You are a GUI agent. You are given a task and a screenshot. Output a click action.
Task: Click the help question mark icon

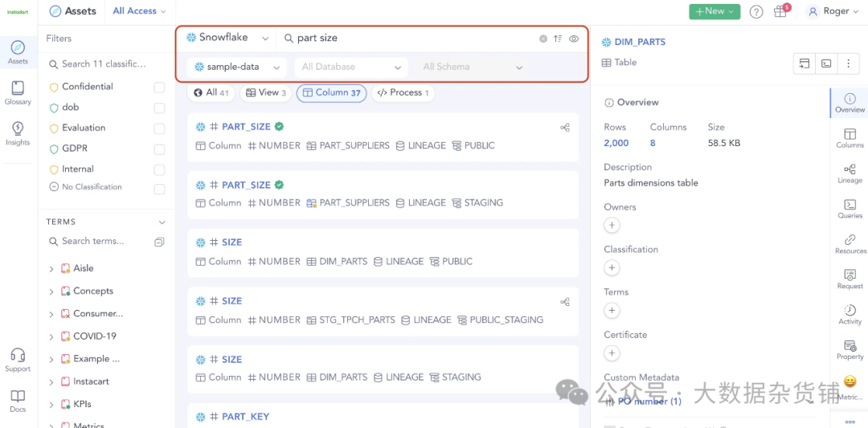(756, 11)
